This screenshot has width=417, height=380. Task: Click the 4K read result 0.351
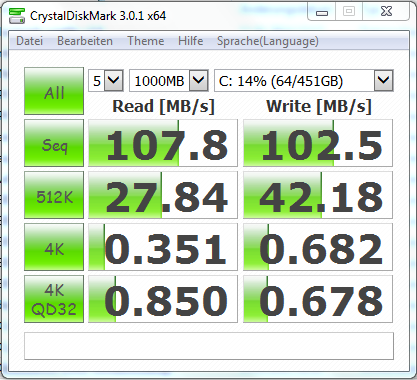click(x=163, y=247)
